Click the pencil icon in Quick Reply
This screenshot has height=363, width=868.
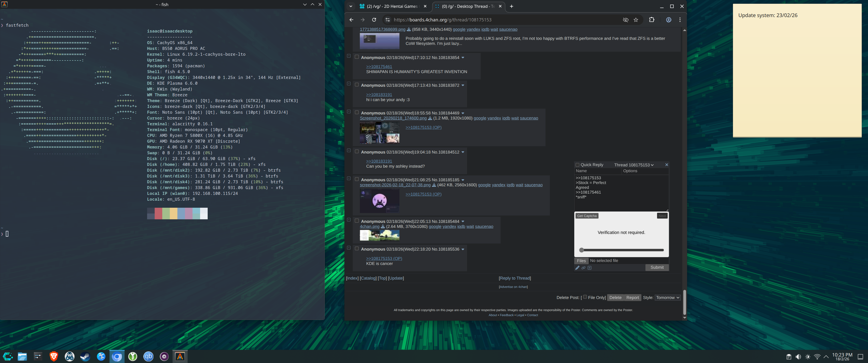click(577, 268)
